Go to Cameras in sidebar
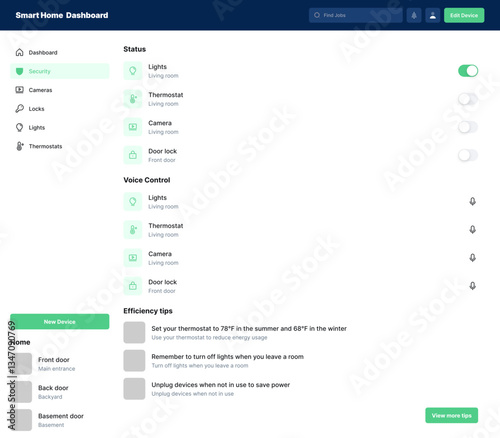This screenshot has height=438, width=500. tap(60, 90)
